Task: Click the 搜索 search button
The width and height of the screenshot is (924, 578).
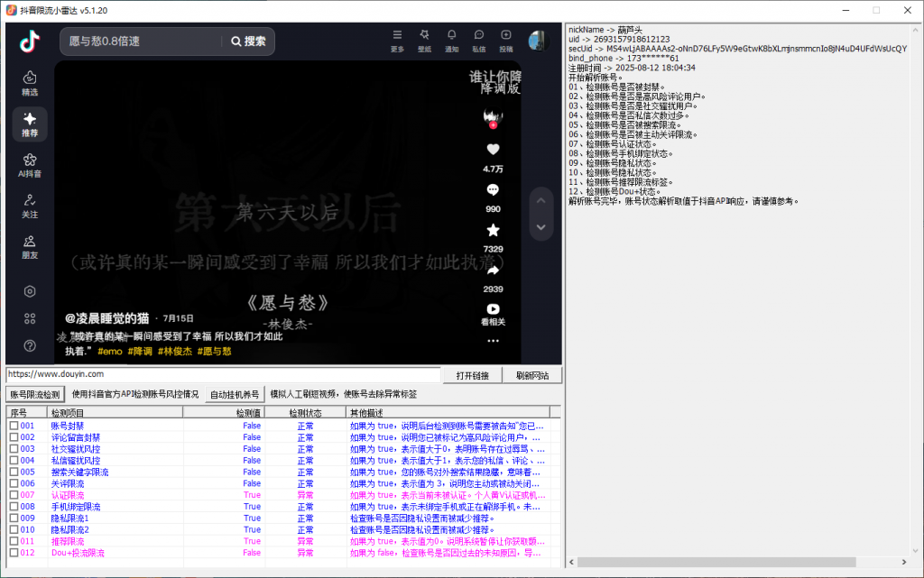Action: click(248, 41)
